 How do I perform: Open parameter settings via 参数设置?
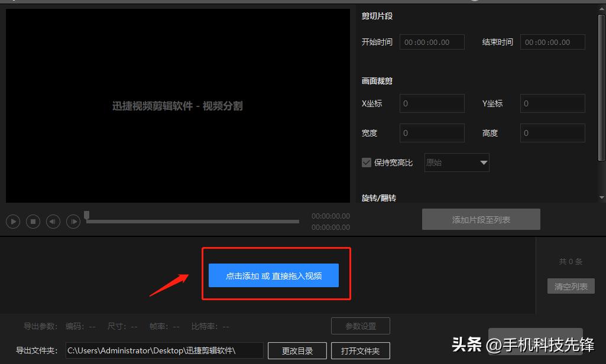pyautogui.click(x=360, y=326)
